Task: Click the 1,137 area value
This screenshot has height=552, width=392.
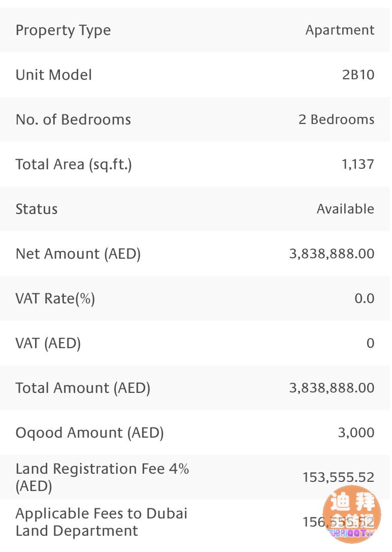Action: (x=358, y=165)
